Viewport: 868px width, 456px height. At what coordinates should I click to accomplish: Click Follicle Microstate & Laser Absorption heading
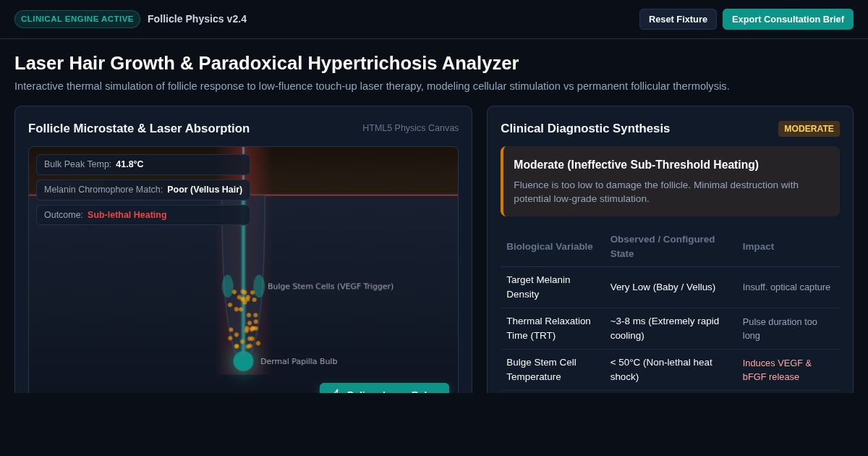(139, 129)
